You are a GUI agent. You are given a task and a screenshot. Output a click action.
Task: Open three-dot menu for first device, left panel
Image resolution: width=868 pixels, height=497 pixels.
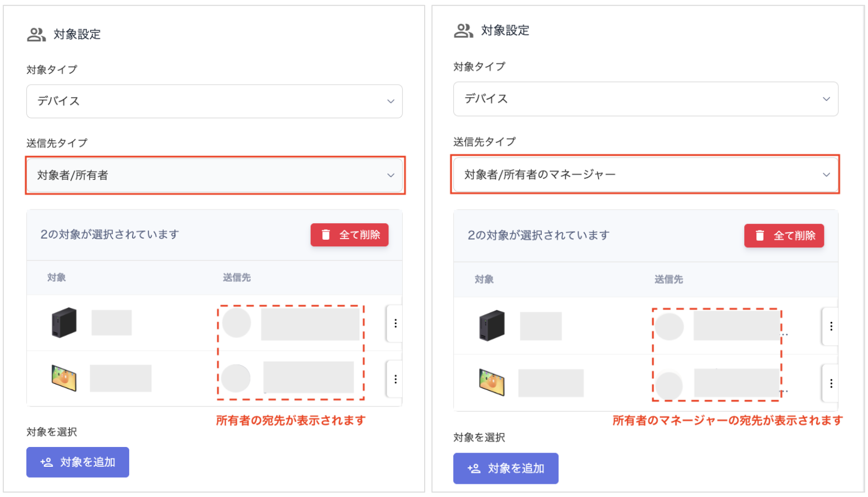(x=395, y=323)
